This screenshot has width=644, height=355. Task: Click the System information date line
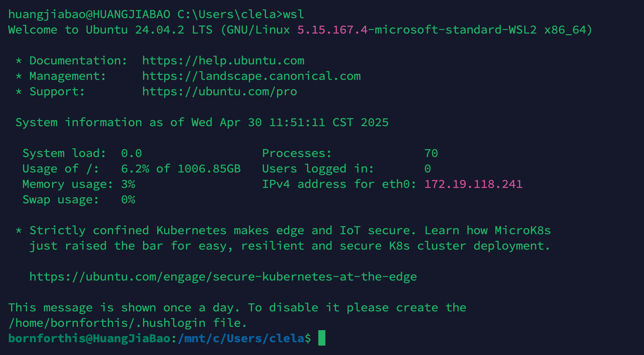click(x=202, y=122)
